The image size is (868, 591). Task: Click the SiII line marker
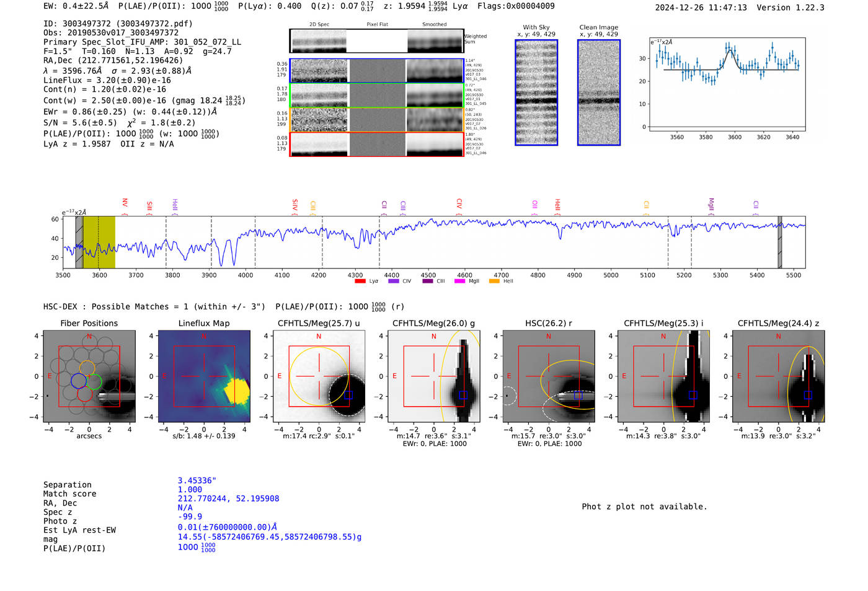[149, 207]
